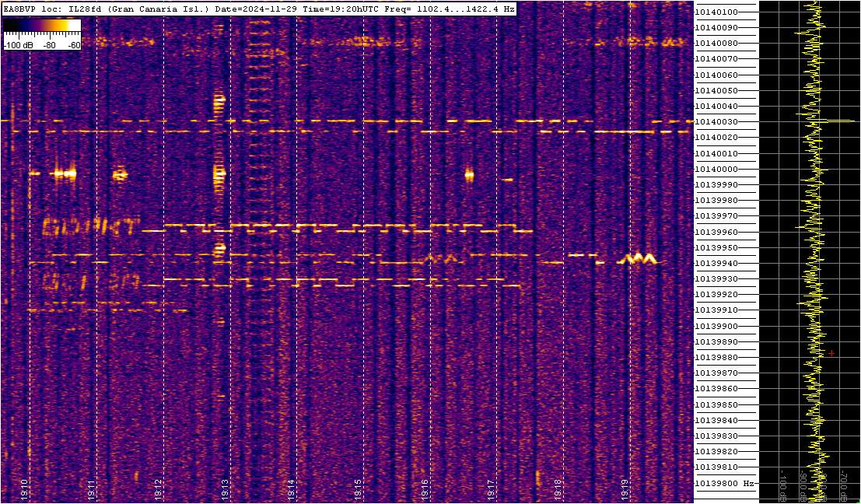
Task: Click the 10140080 frequency label
Action: point(716,44)
